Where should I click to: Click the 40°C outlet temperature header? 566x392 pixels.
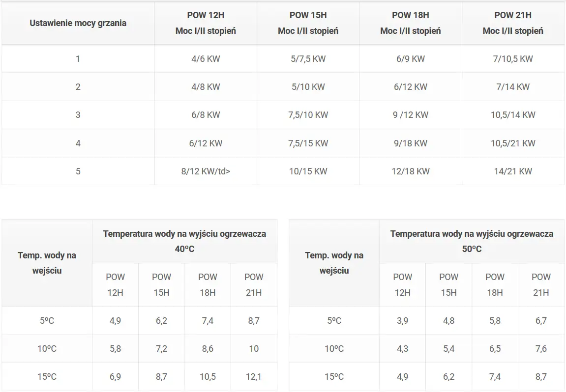coord(184,241)
